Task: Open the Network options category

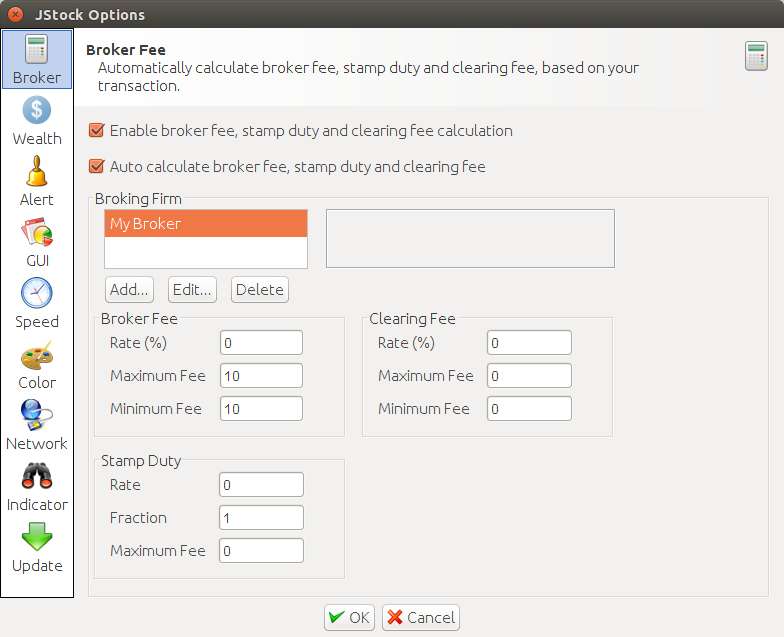Action: tap(37, 426)
